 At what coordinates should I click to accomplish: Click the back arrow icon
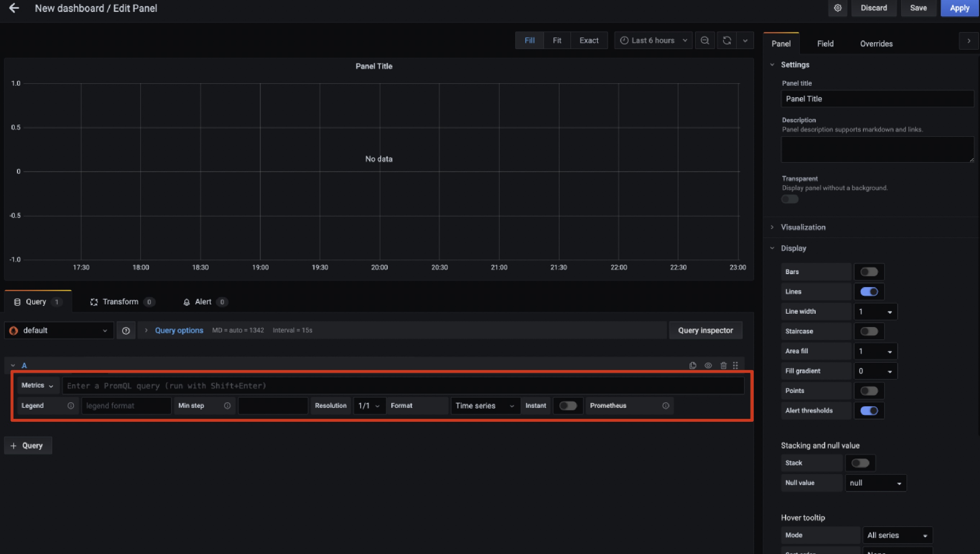tap(14, 8)
